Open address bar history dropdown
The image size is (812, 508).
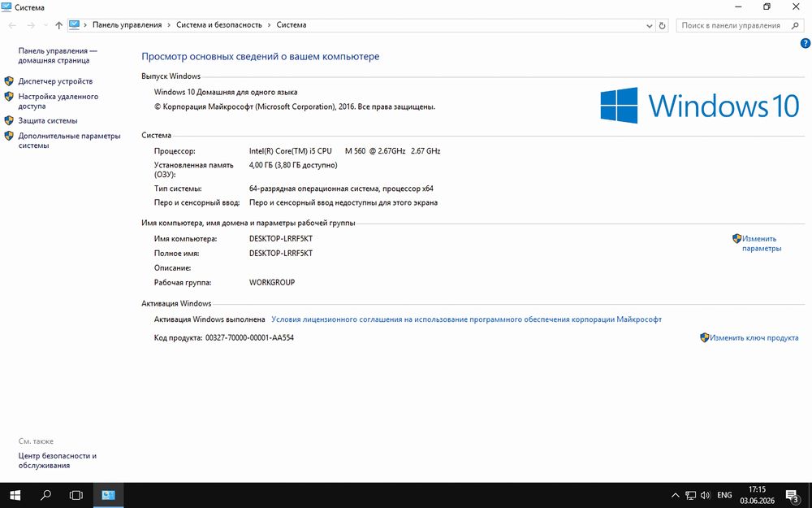[x=650, y=25]
